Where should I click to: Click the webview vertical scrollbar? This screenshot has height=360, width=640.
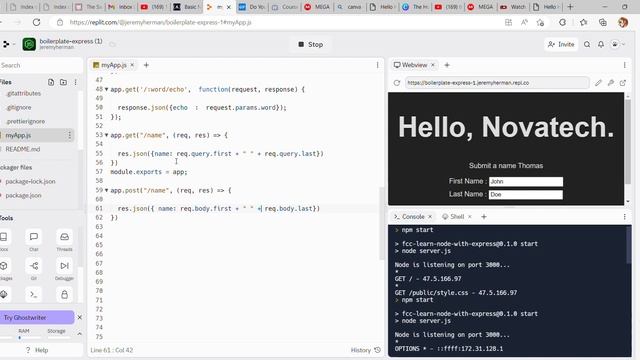click(x=628, y=141)
